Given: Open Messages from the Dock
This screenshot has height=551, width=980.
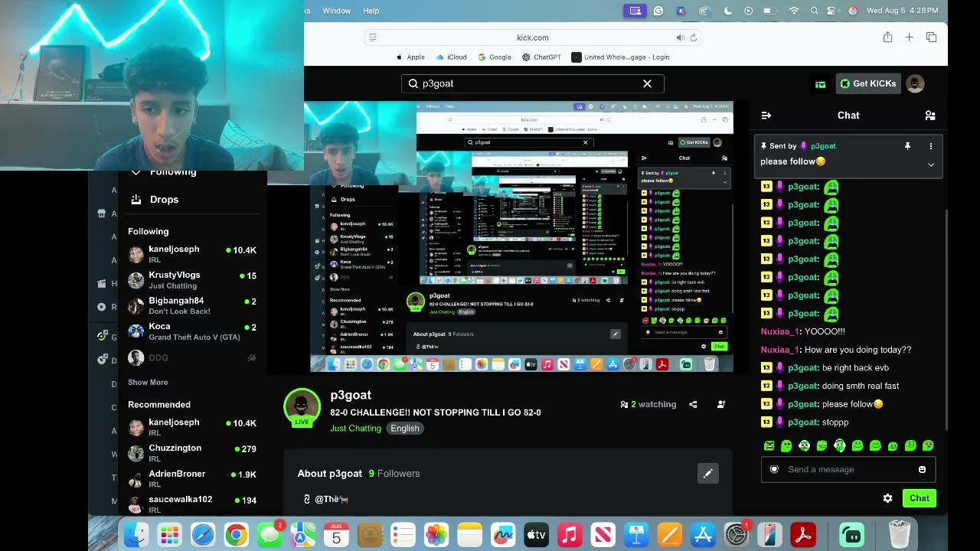Looking at the screenshot, I should [x=269, y=534].
